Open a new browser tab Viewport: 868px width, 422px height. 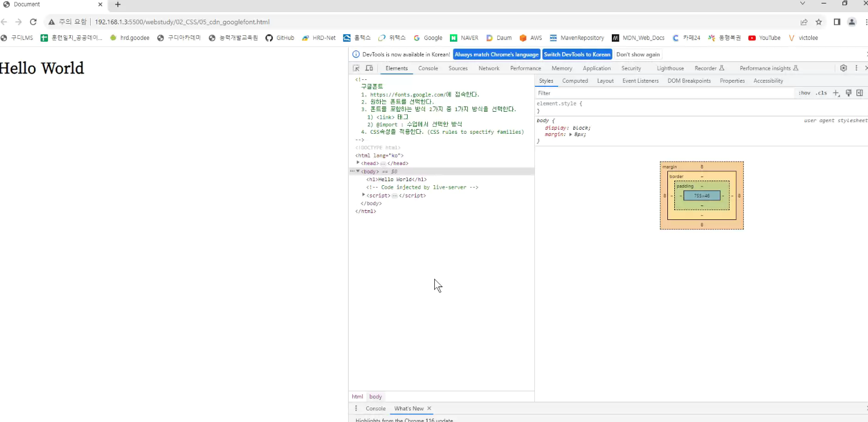tap(118, 4)
